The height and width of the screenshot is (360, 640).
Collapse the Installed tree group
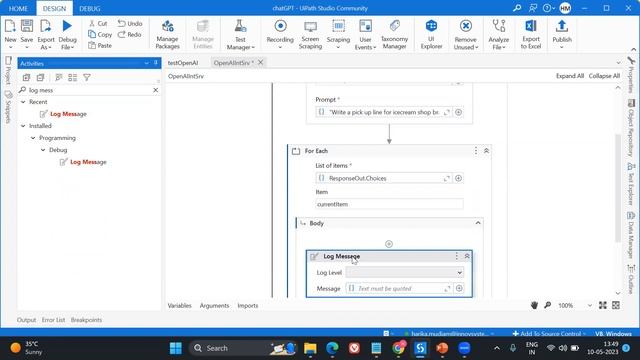[x=23, y=126]
